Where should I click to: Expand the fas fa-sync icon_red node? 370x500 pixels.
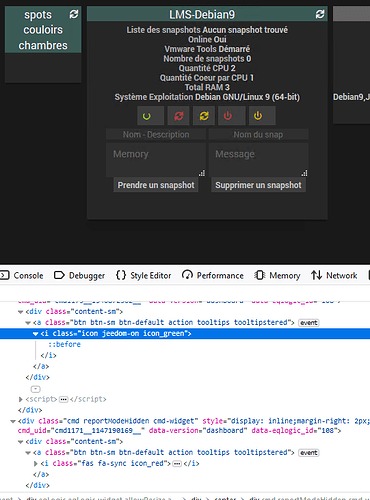tap(36, 463)
